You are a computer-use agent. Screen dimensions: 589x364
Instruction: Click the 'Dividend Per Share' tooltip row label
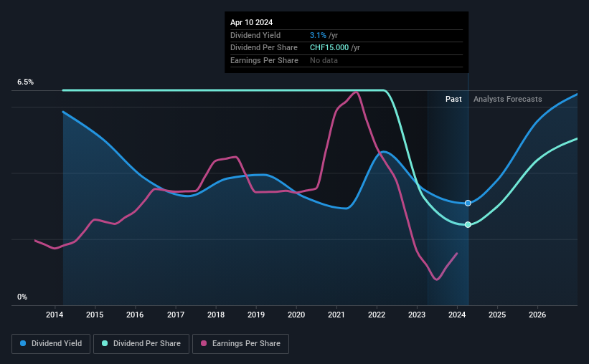[x=264, y=48]
